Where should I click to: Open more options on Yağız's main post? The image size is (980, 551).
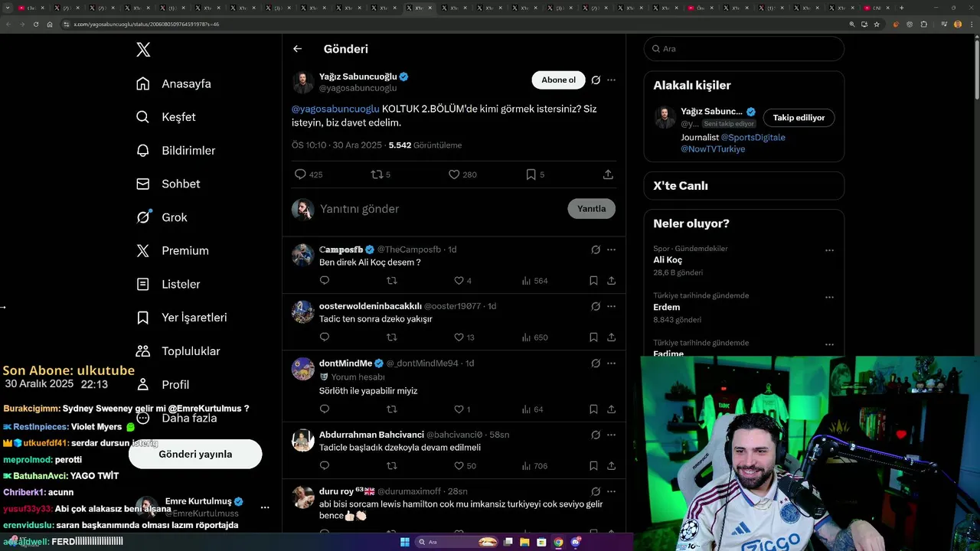611,80
